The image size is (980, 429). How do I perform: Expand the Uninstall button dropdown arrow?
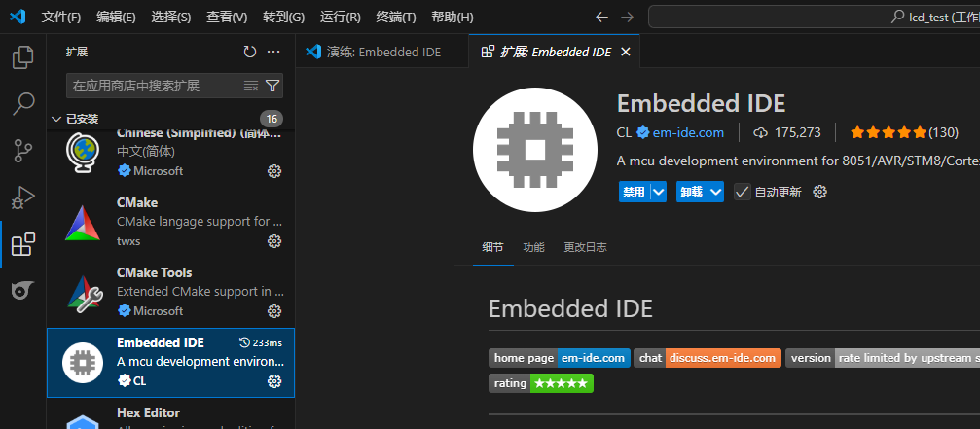(x=716, y=192)
